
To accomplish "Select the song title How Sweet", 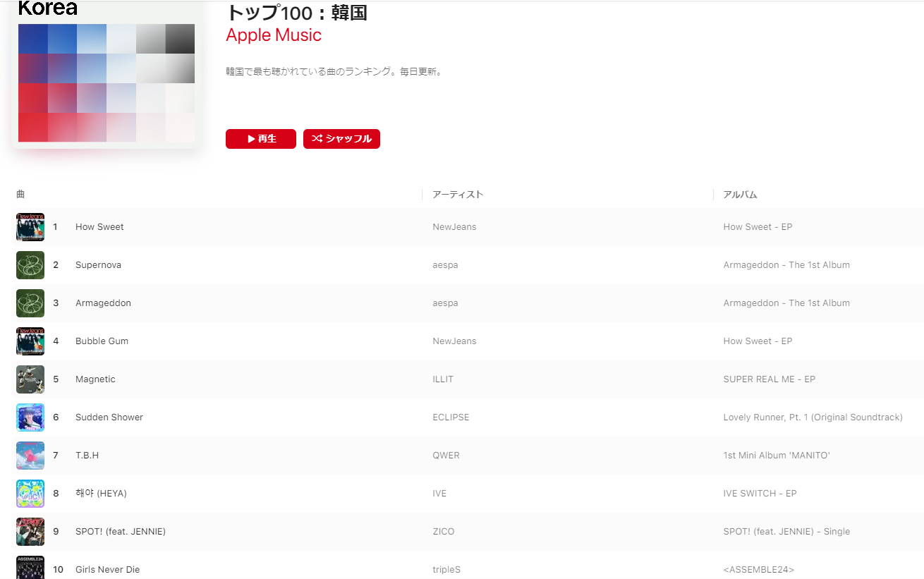I will click(99, 227).
